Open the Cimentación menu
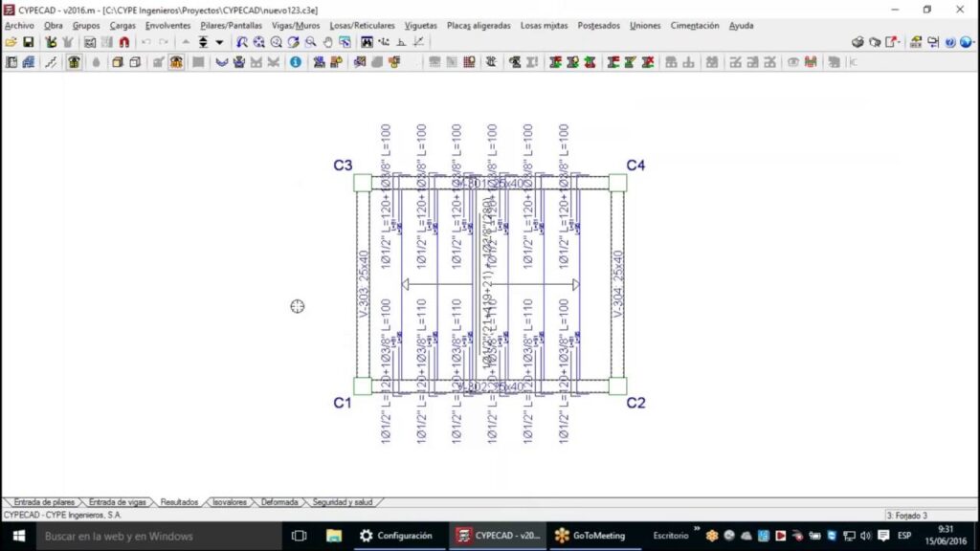 tap(694, 26)
